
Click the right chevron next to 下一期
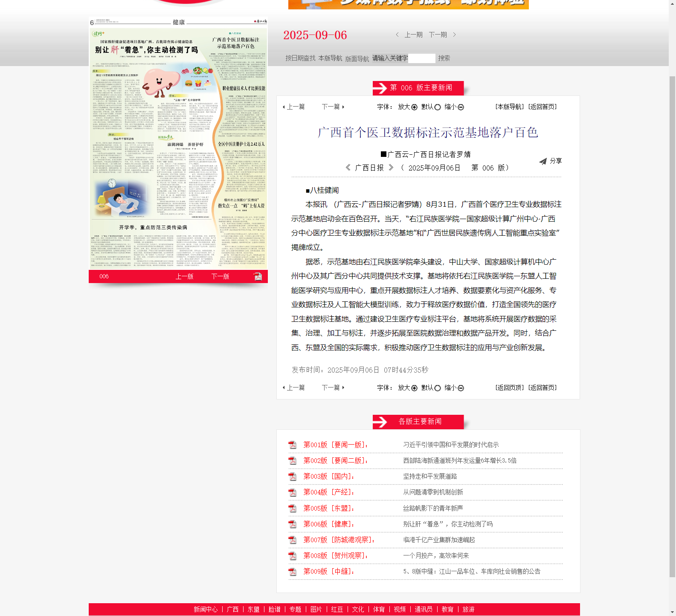454,35
